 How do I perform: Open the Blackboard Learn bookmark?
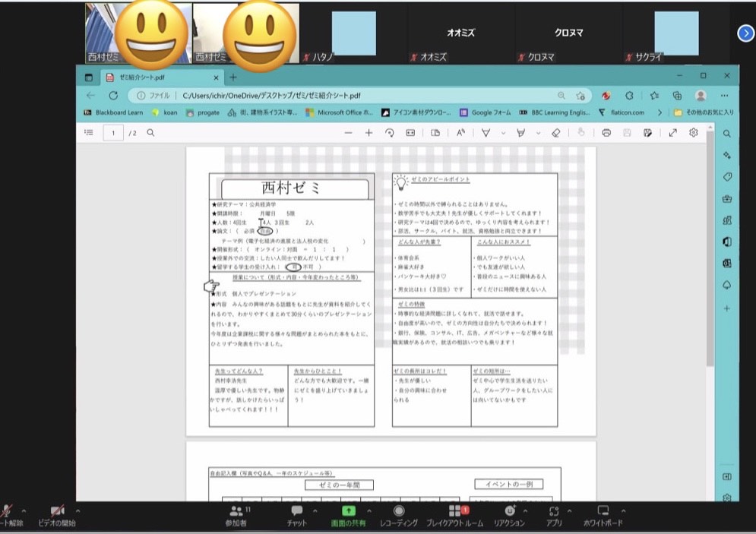(x=114, y=112)
